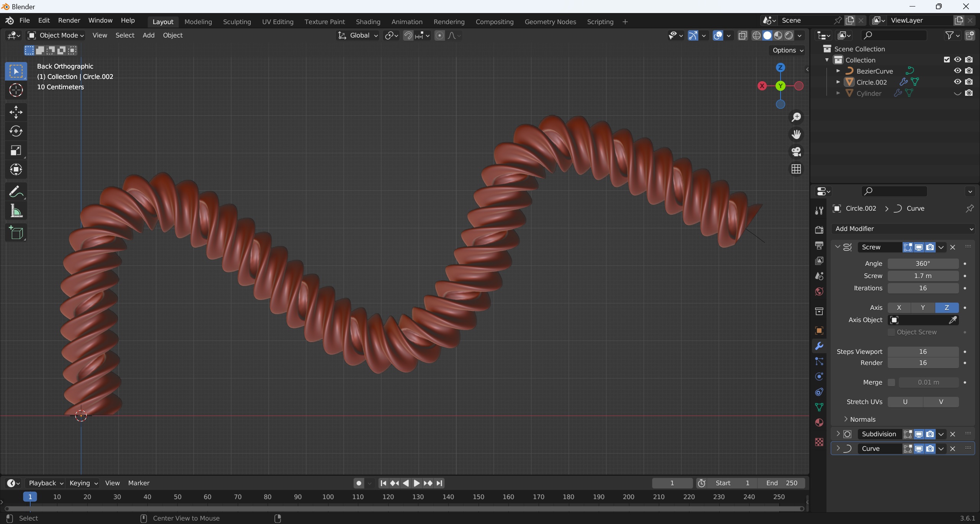
Task: Expand the Subdivision modifier panel
Action: (x=838, y=434)
